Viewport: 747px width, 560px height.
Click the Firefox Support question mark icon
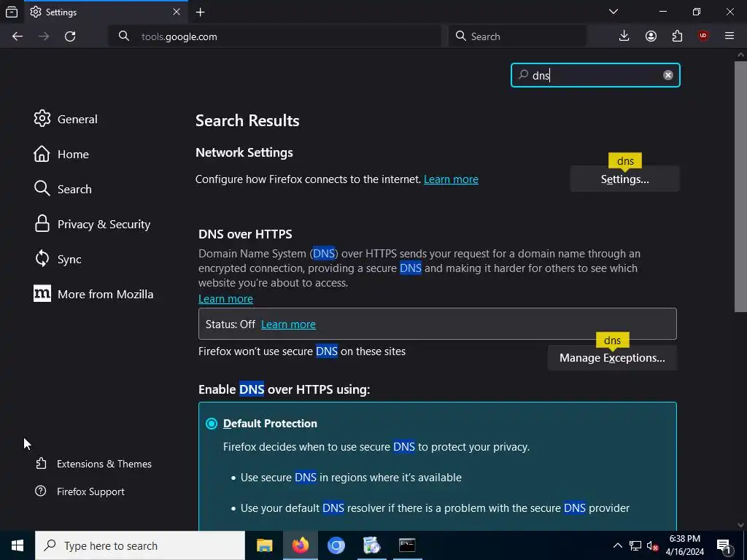click(x=41, y=491)
